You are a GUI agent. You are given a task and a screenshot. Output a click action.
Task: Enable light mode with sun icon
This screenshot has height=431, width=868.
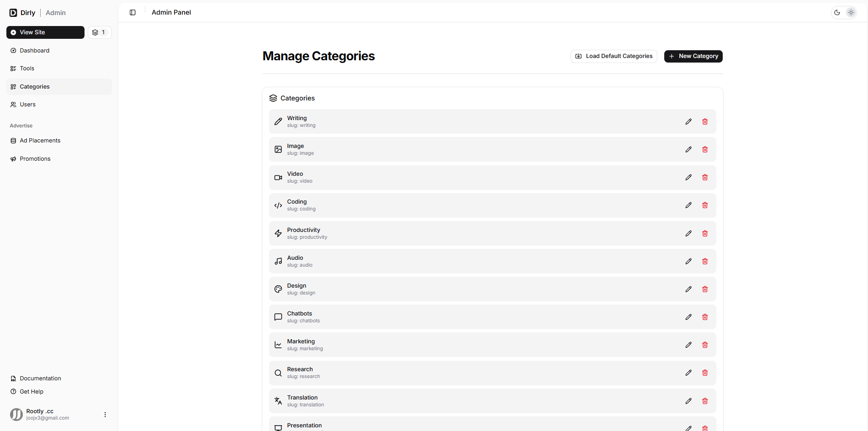pyautogui.click(x=851, y=12)
